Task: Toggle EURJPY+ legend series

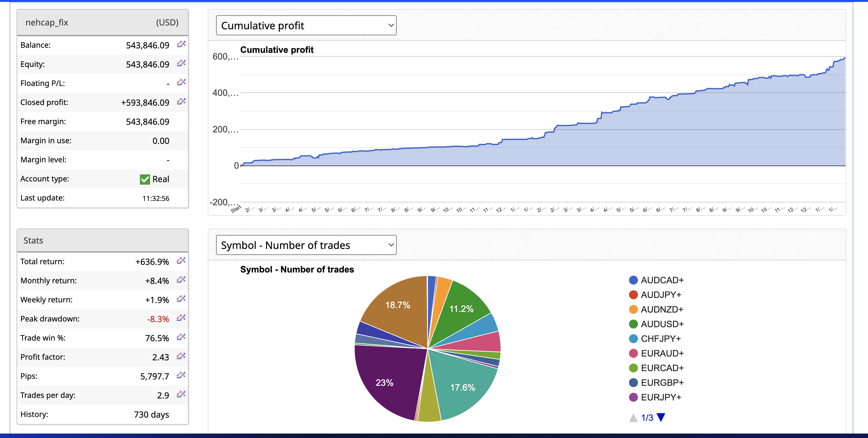Action: pos(661,397)
